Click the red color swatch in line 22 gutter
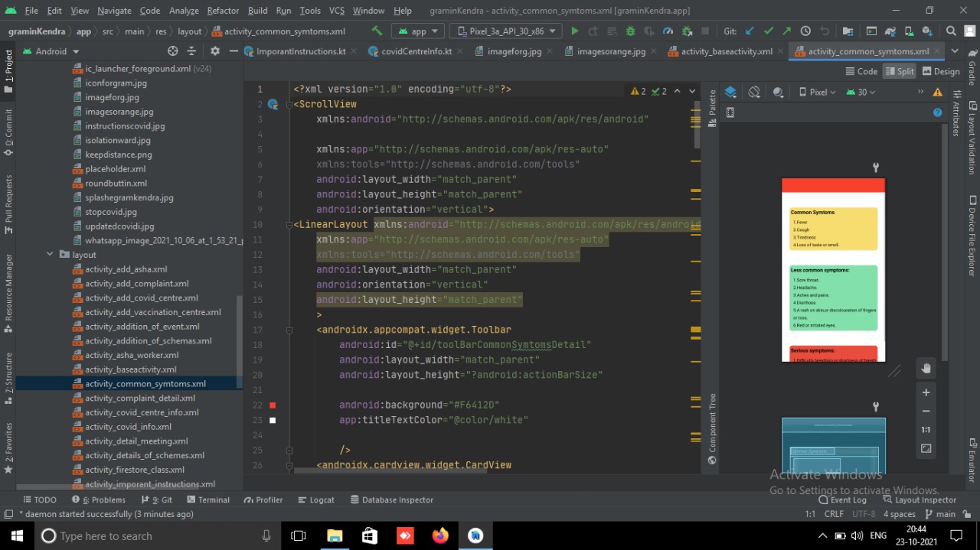 click(x=273, y=405)
